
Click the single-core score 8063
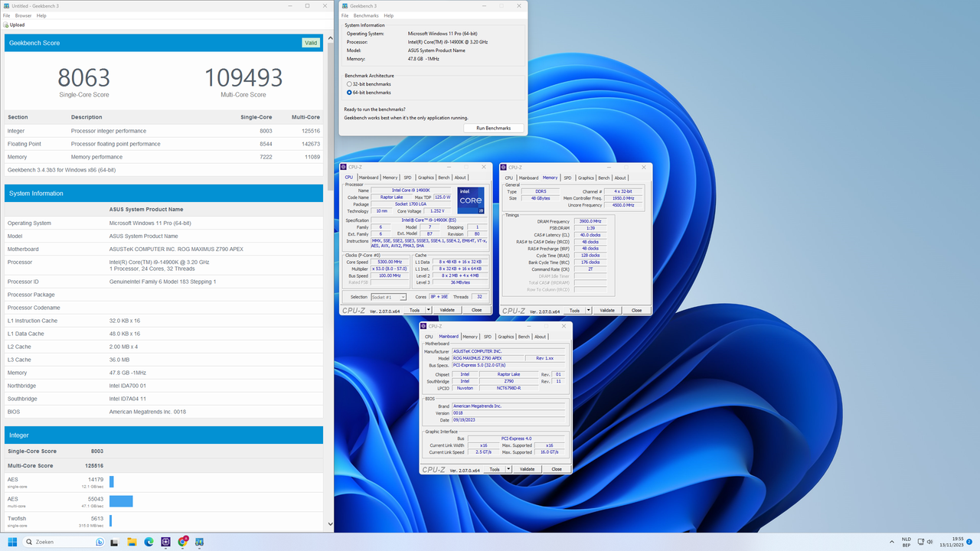pos(84,77)
